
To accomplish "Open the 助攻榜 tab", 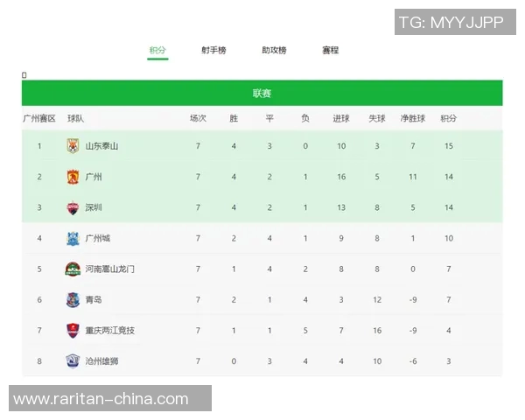I will 274,51.
